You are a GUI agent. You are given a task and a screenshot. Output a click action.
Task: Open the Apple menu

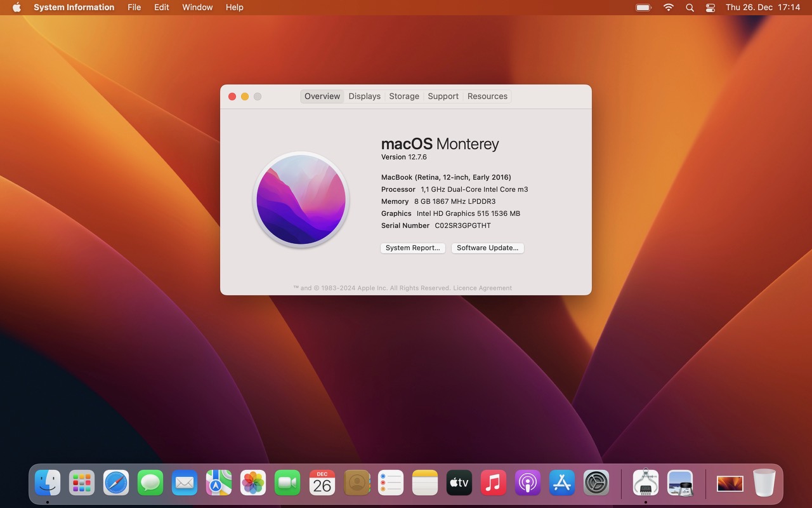(16, 8)
